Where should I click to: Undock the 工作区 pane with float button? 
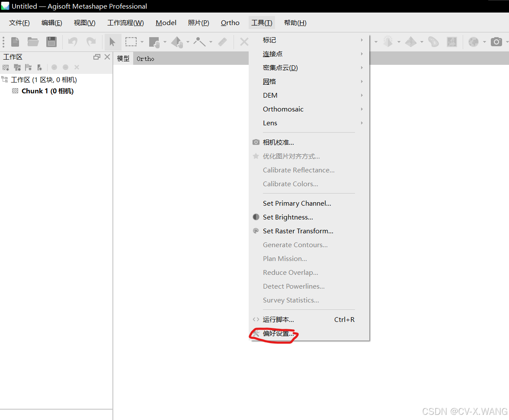tap(97, 57)
